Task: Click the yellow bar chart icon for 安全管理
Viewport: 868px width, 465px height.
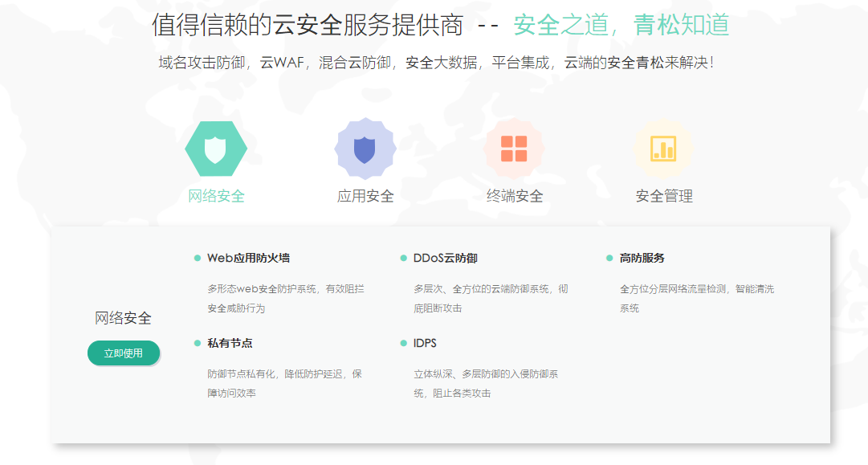Action: (x=663, y=149)
